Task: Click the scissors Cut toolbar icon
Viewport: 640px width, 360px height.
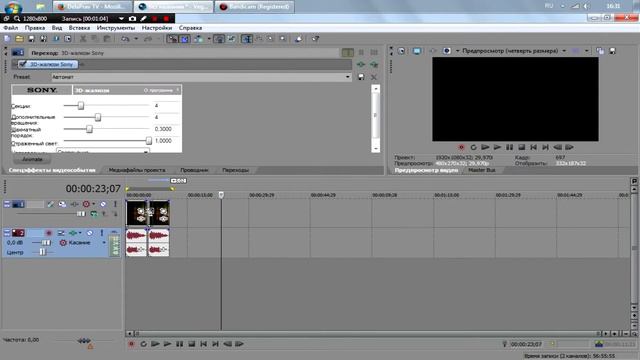Action: coord(83,39)
